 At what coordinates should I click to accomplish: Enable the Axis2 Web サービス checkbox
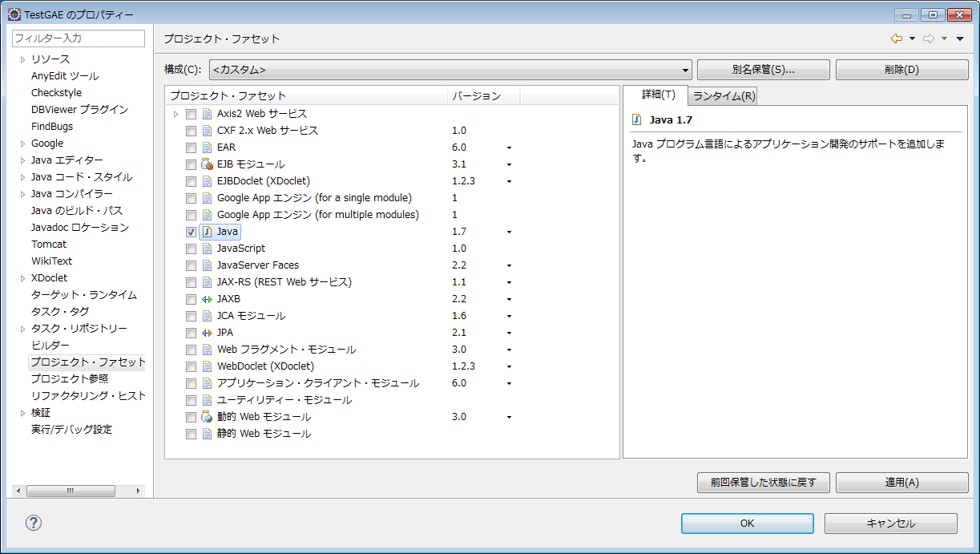coord(191,114)
